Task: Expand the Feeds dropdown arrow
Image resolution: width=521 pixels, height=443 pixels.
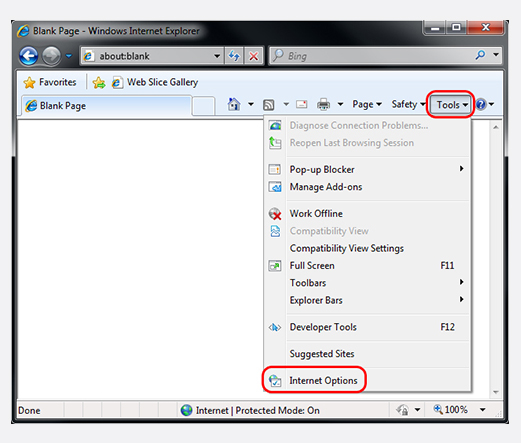Action: click(286, 104)
